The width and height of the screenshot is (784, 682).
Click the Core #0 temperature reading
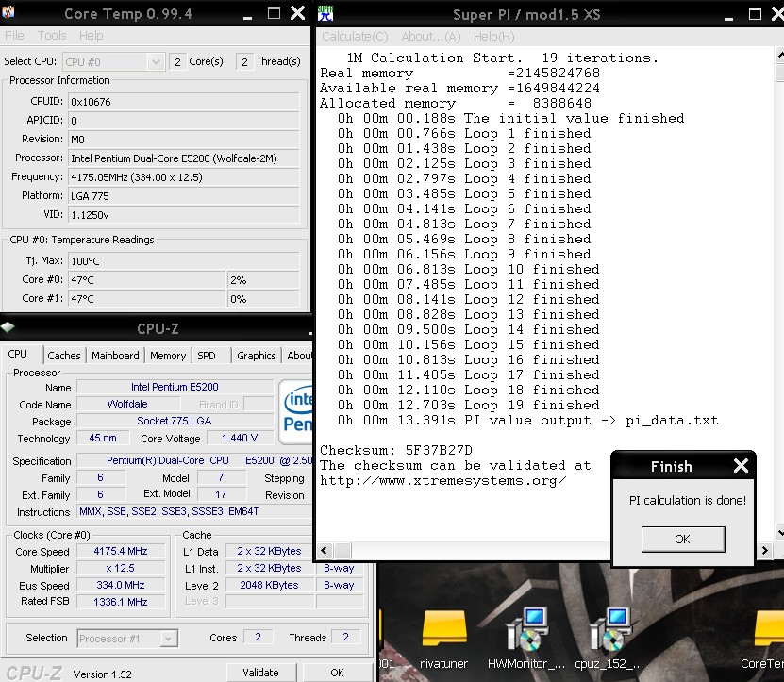point(146,279)
